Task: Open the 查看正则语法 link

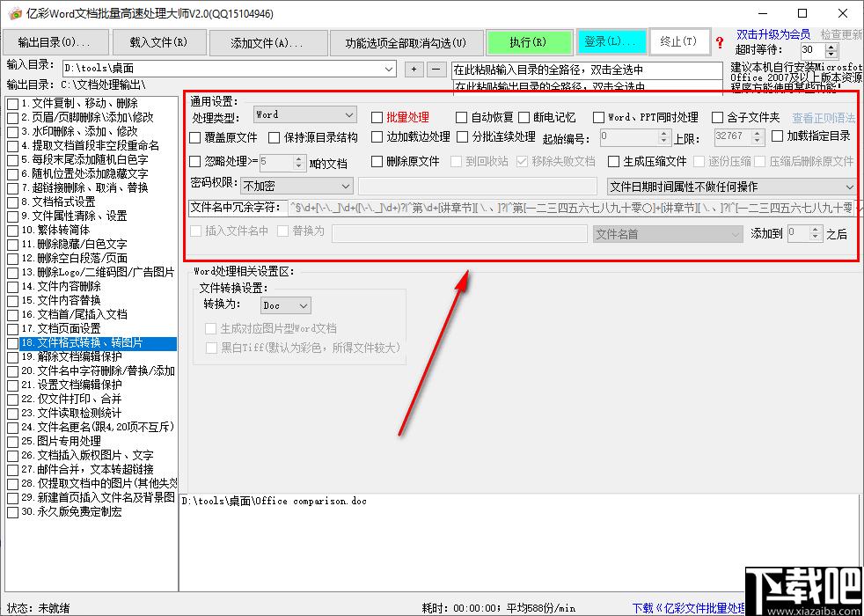Action: [824, 118]
